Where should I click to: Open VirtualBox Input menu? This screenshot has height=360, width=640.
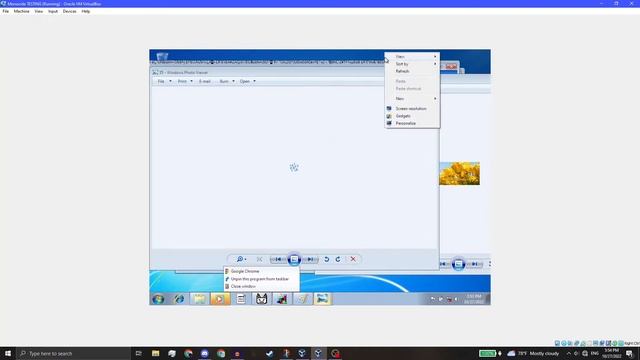tap(53, 11)
